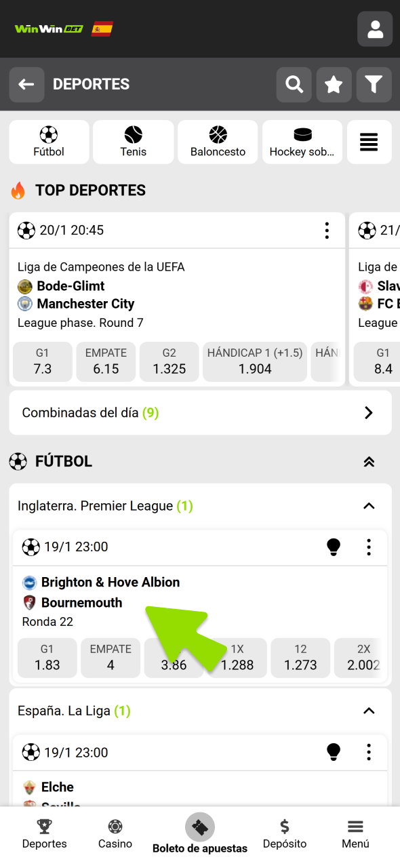Open Combinadas del día
The width and height of the screenshot is (400, 868).
[200, 412]
